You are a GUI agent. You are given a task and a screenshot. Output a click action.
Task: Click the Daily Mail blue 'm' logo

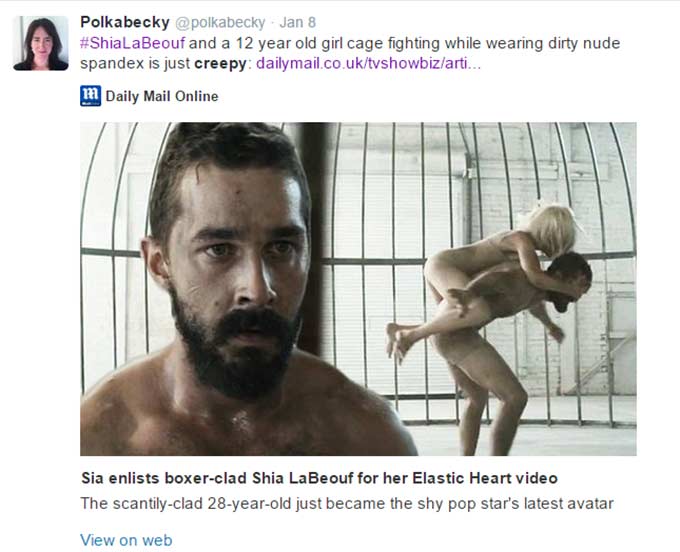[90, 96]
